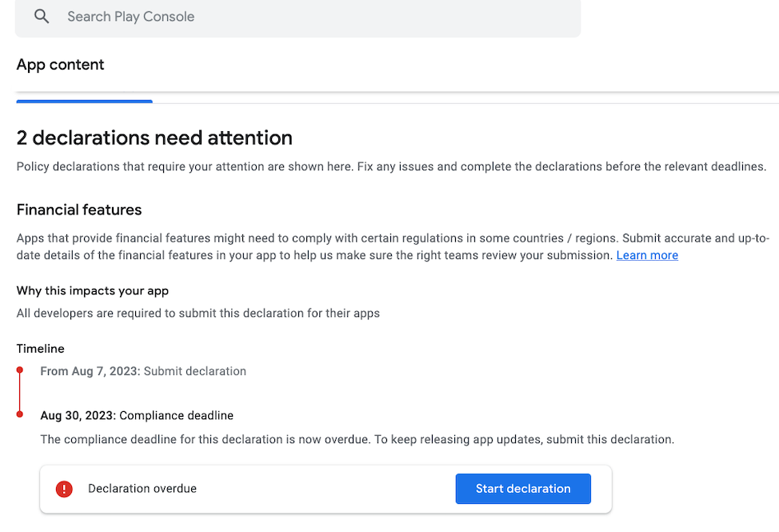Click the From Aug 7, 2023 timeline entry
The image size is (779, 532).
coord(142,371)
